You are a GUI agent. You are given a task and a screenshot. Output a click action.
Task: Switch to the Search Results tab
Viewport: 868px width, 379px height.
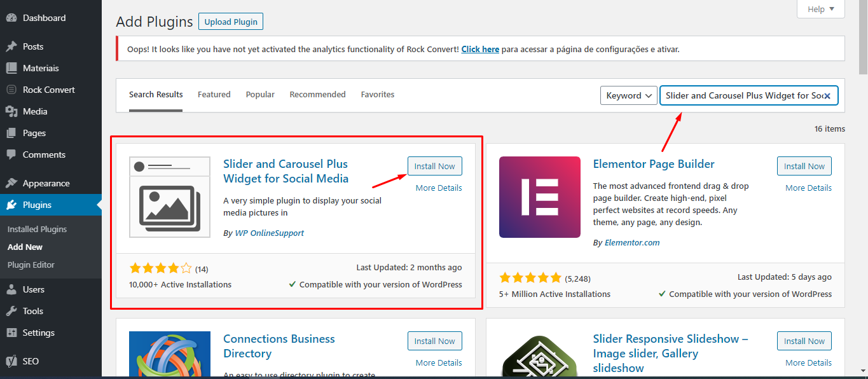[156, 95]
